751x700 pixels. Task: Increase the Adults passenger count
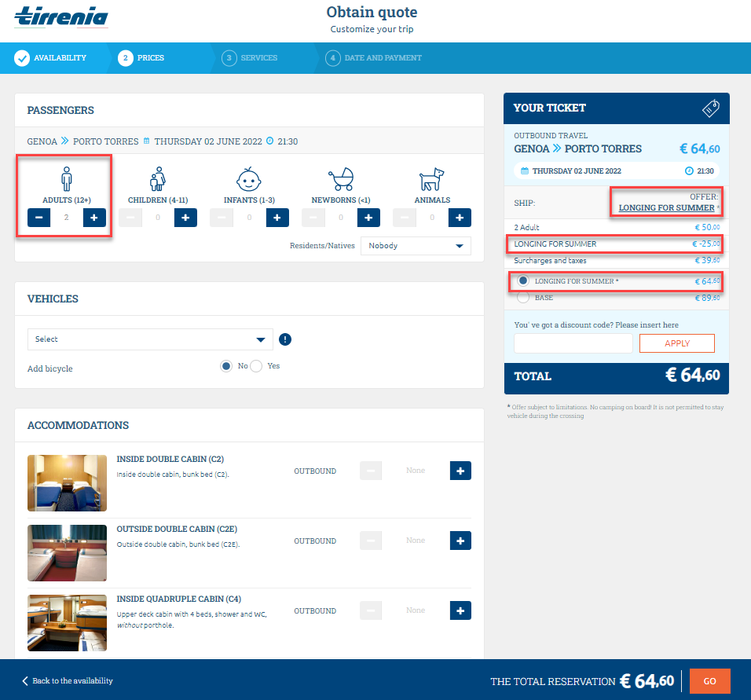point(94,218)
